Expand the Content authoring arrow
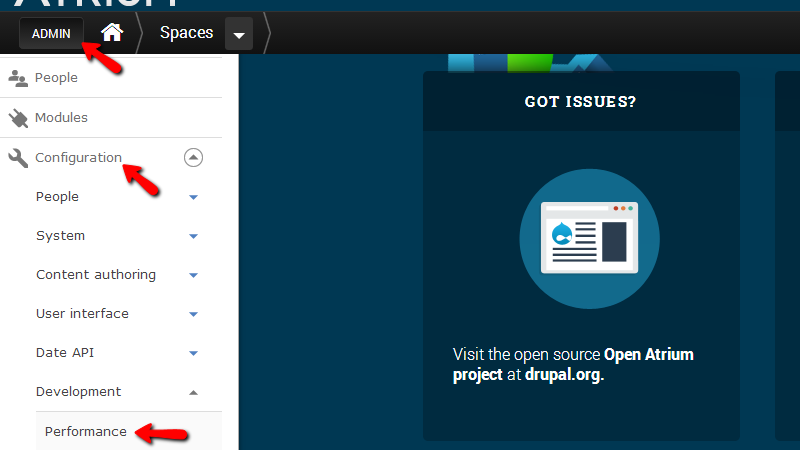 coord(193,275)
